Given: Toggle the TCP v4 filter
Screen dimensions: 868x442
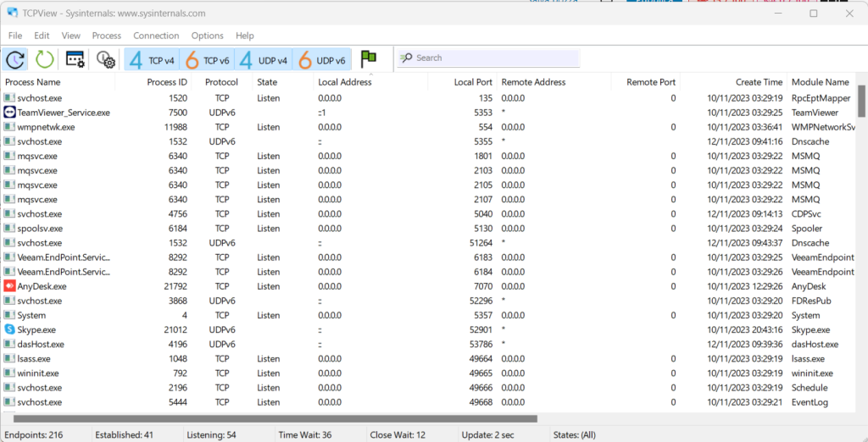Looking at the screenshot, I should point(152,59).
